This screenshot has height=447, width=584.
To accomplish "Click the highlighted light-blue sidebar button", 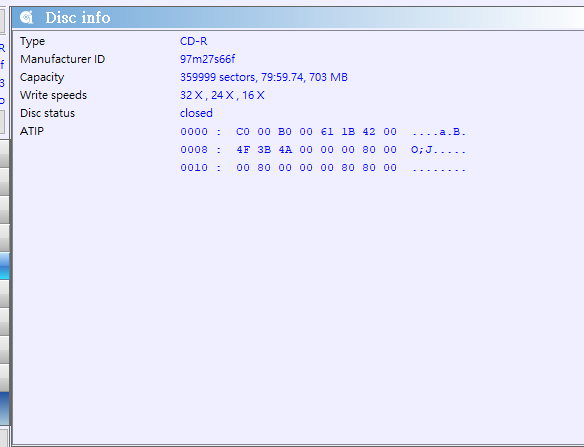I will [x=4, y=266].
